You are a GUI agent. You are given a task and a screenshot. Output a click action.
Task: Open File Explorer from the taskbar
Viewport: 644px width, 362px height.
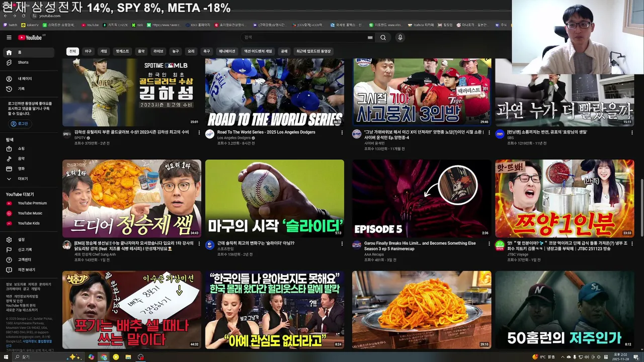tap(128, 357)
